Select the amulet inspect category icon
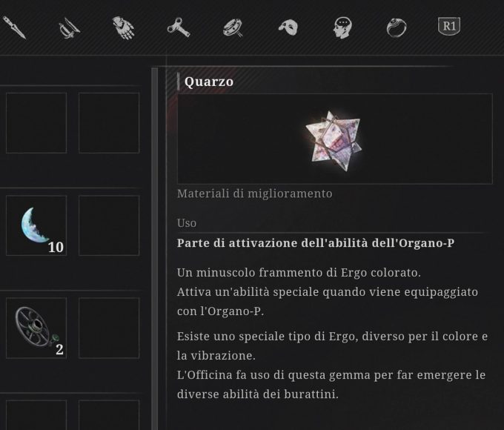This screenshot has height=430, width=504. (233, 28)
